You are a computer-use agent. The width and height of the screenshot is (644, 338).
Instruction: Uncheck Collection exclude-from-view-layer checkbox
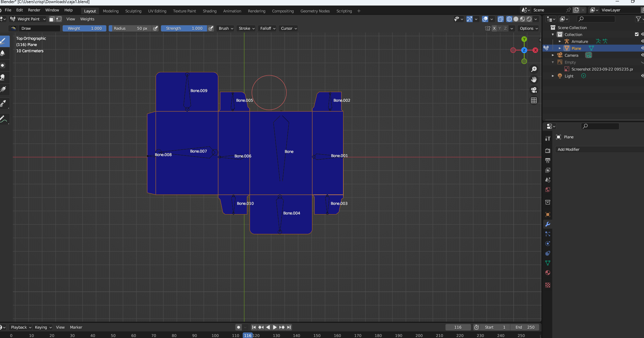tap(636, 34)
